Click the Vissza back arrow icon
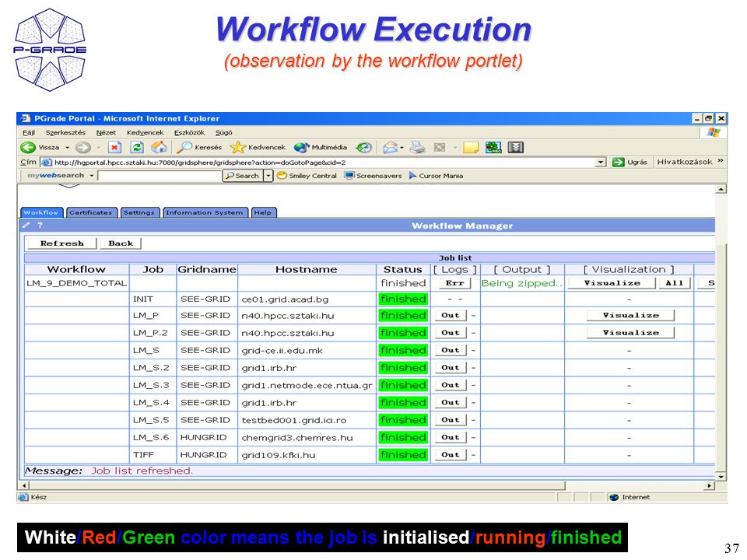This screenshot has height=560, width=747. [x=28, y=148]
